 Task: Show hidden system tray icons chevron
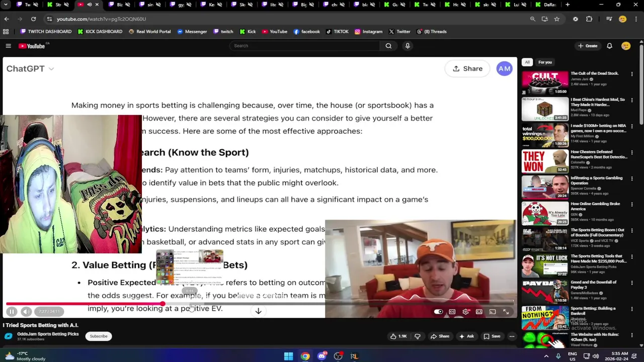546,356
